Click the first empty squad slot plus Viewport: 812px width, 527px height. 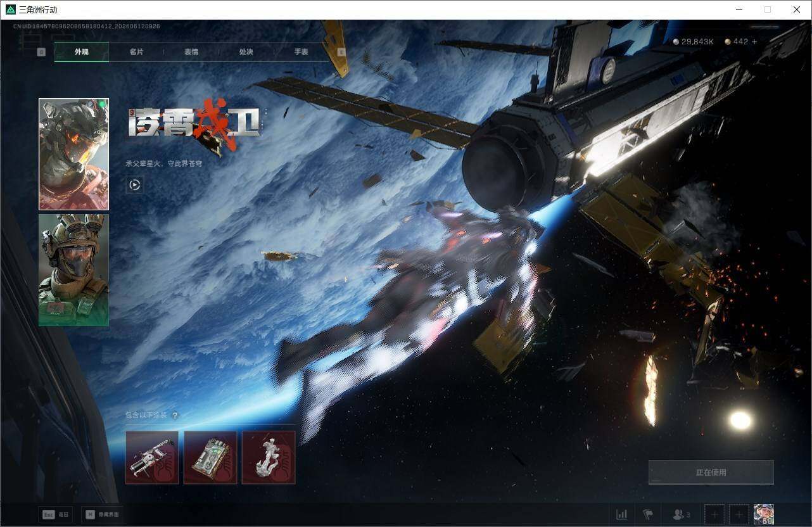point(714,514)
